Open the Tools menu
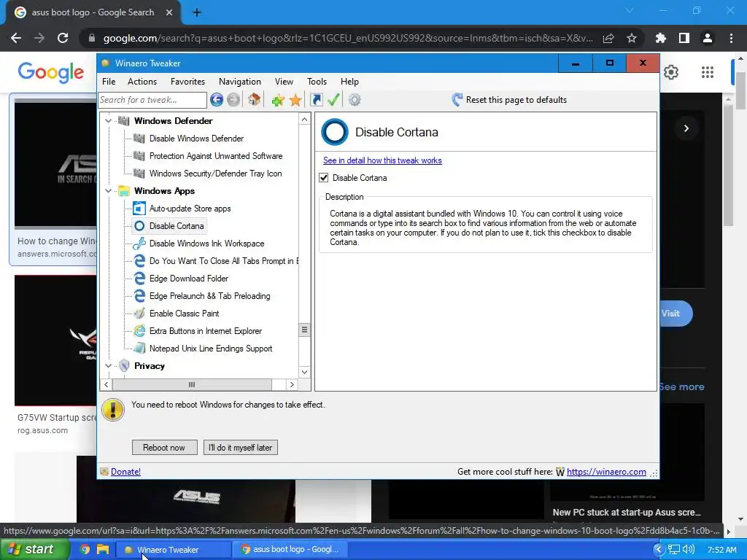Image resolution: width=747 pixels, height=560 pixels. point(317,82)
